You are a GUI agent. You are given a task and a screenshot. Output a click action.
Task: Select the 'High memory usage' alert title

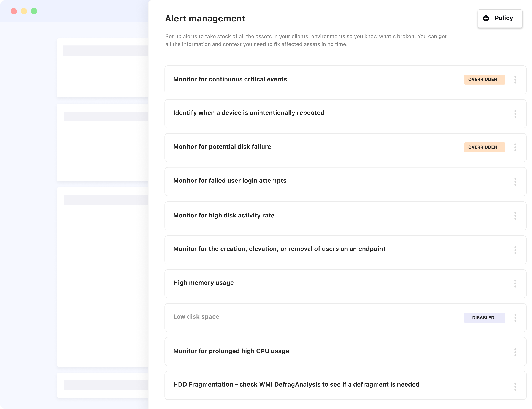[203, 283]
